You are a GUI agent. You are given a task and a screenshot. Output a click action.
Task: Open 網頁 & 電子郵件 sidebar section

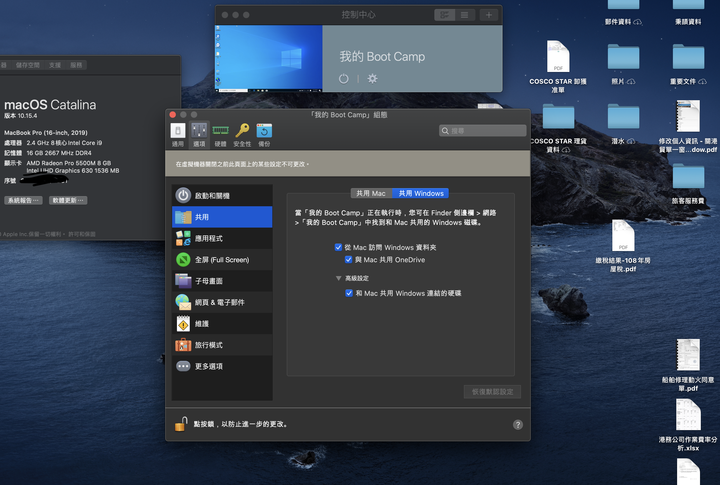coord(222,302)
